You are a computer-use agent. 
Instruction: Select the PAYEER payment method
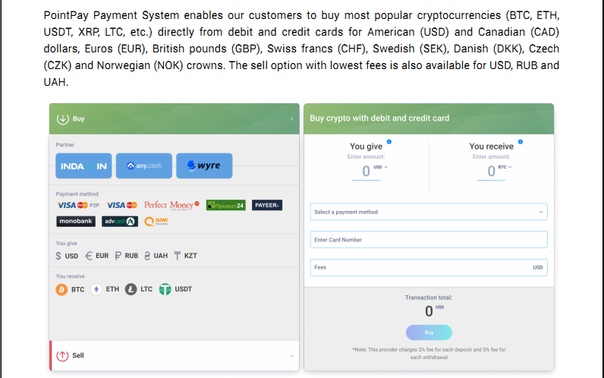click(x=267, y=205)
